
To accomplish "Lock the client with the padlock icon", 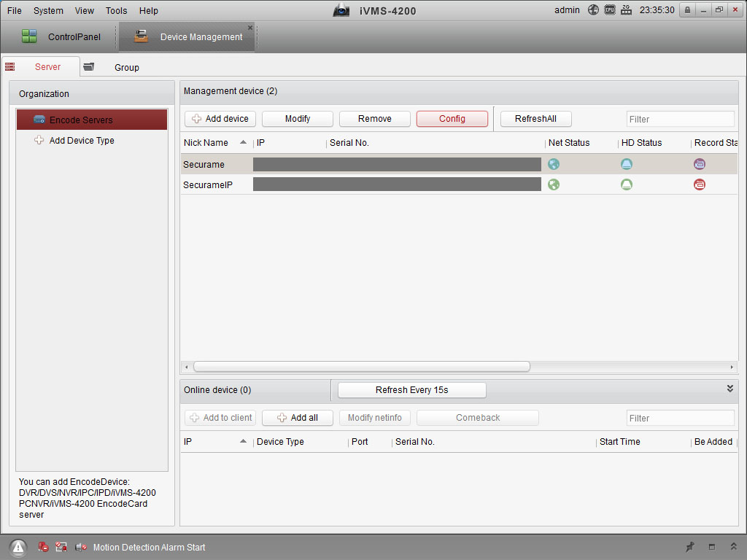I will pyautogui.click(x=687, y=10).
